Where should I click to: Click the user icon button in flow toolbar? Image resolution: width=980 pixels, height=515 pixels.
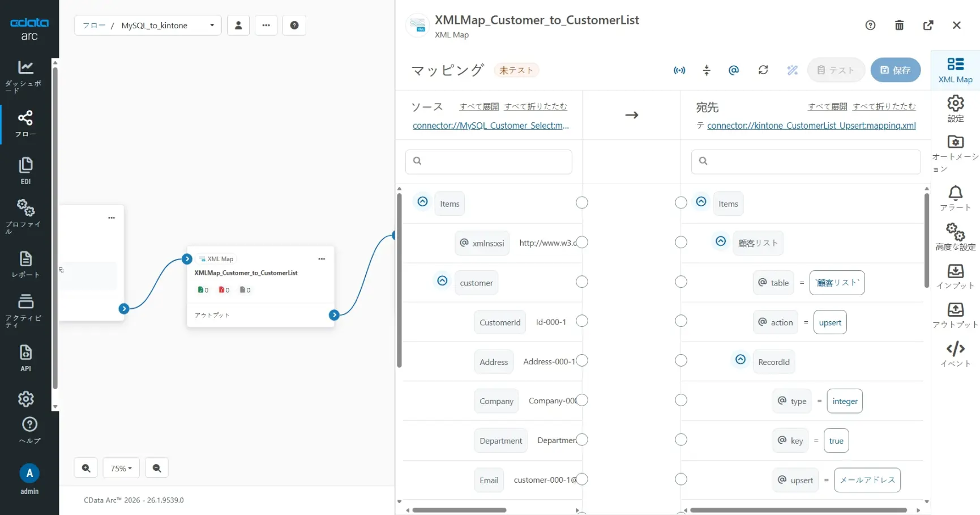[238, 25]
